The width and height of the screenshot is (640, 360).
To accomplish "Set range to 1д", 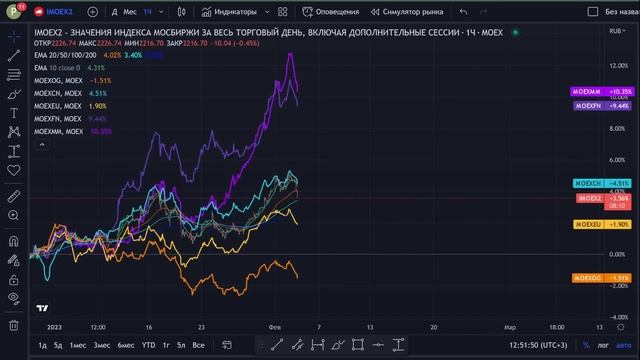I will point(42,345).
